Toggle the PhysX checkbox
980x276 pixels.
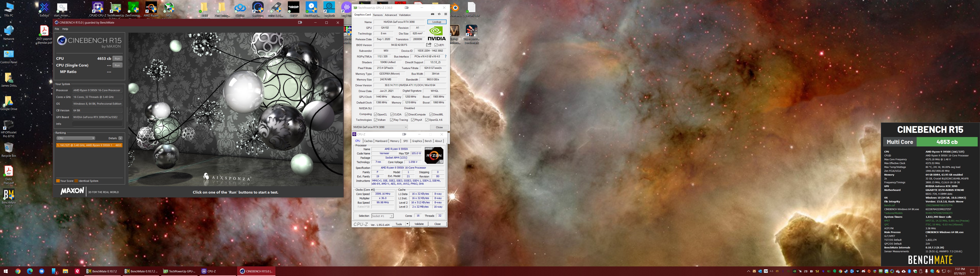click(x=412, y=120)
